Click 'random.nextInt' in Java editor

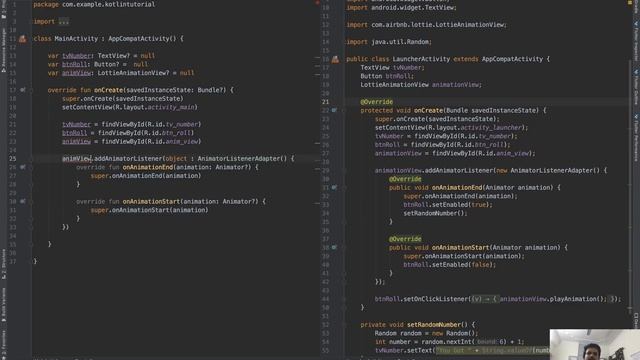coord(446,342)
